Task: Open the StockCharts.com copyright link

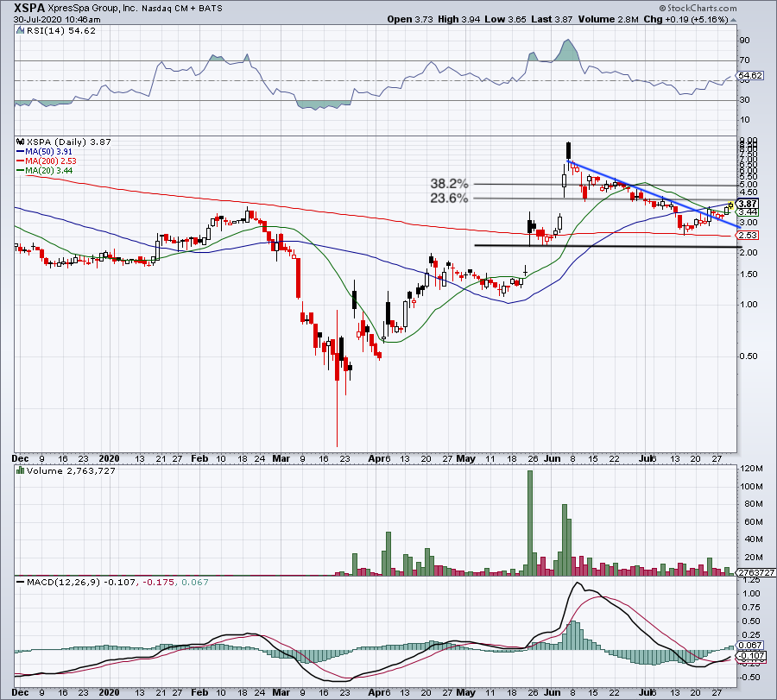Action: click(x=698, y=8)
